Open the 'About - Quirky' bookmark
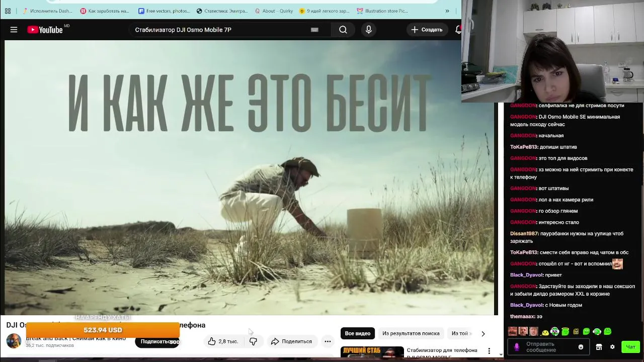This screenshot has width=644, height=362. click(274, 11)
